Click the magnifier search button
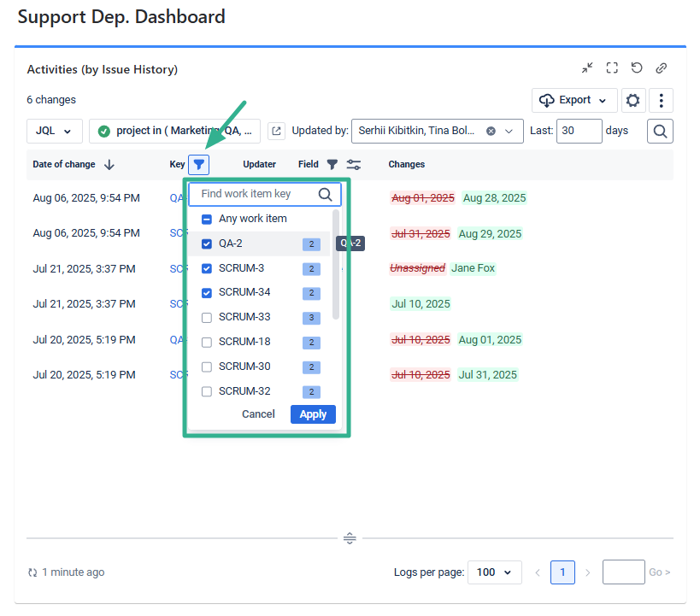The width and height of the screenshot is (700, 616). pos(661,131)
